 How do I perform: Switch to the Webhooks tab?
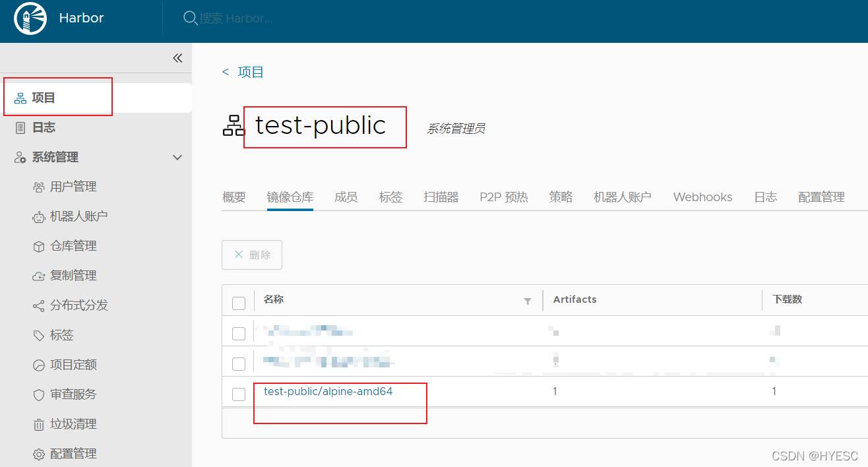pos(703,197)
